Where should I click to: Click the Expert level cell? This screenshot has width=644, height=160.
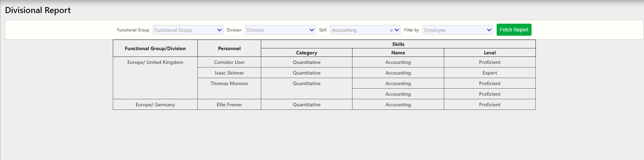pos(490,73)
